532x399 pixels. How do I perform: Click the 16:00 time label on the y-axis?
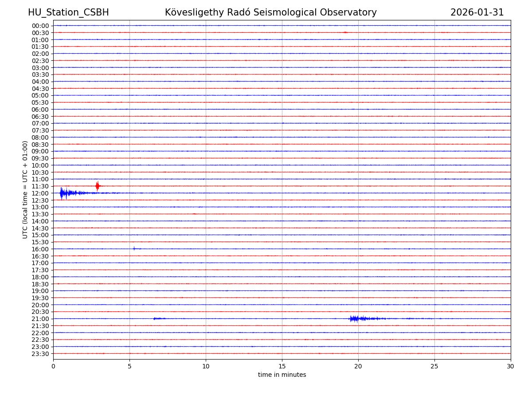click(x=40, y=249)
